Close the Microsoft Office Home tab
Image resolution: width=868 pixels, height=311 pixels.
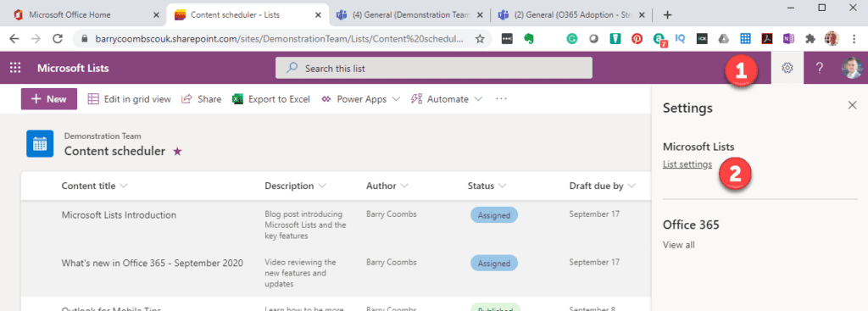(157, 15)
